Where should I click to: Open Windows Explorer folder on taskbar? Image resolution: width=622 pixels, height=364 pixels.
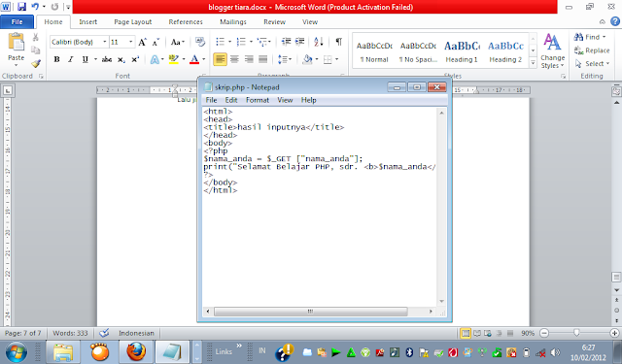pos(63,351)
